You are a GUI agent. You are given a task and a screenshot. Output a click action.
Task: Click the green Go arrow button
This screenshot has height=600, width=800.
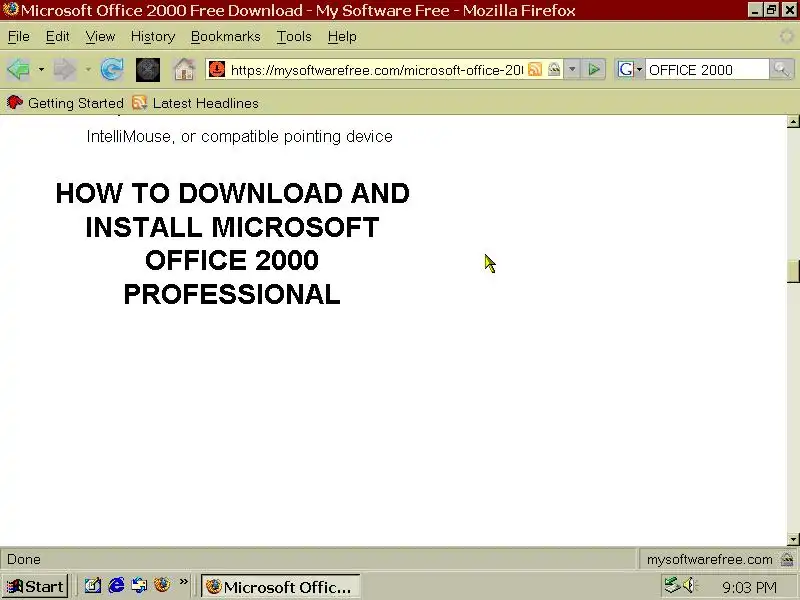coord(594,69)
